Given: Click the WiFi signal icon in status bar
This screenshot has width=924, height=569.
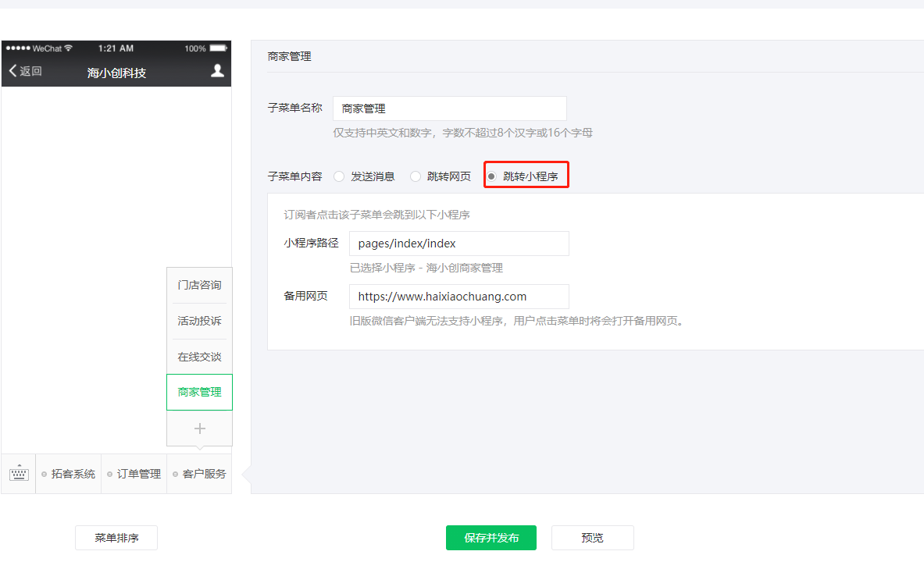Looking at the screenshot, I should click(x=69, y=48).
